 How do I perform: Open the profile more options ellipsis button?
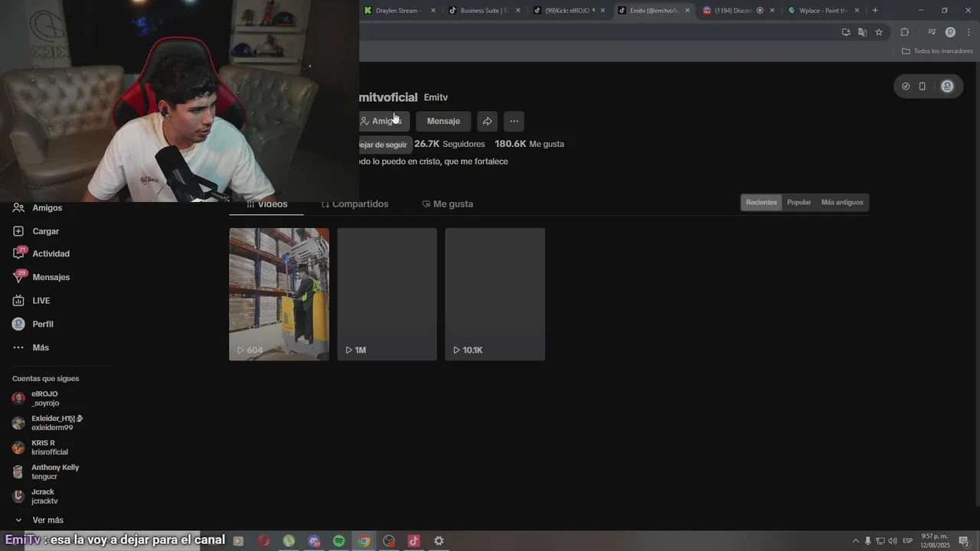point(514,121)
